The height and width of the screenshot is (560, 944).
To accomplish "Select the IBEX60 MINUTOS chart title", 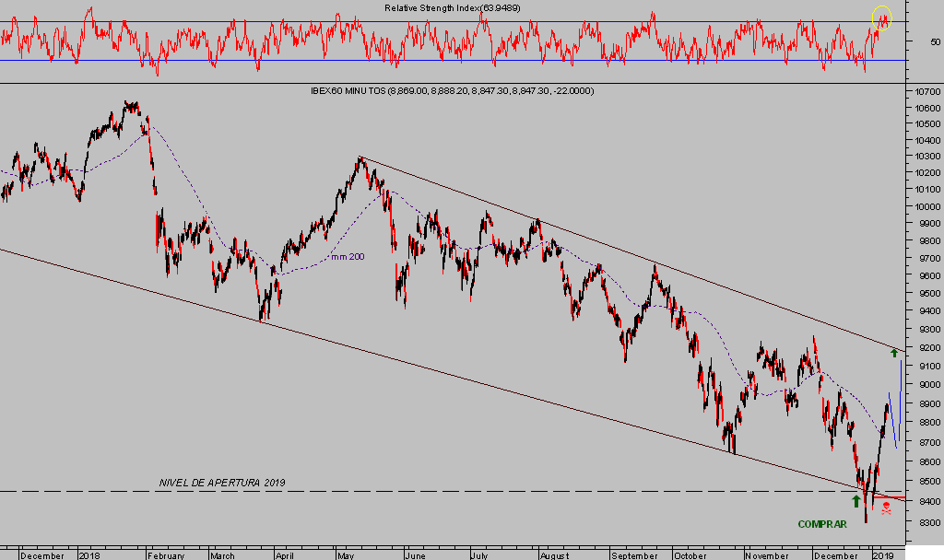I will [452, 91].
